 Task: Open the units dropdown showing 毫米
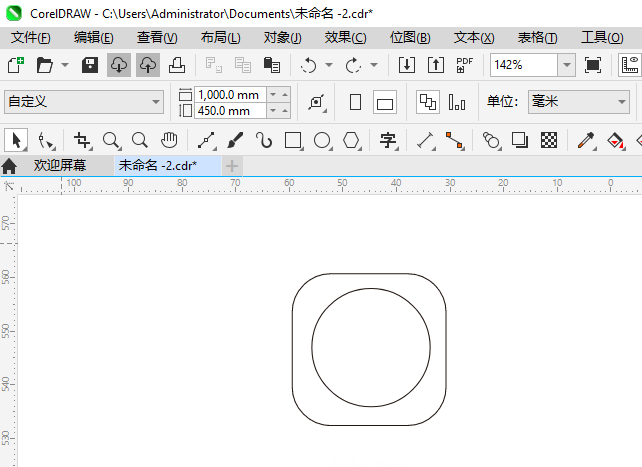click(579, 102)
